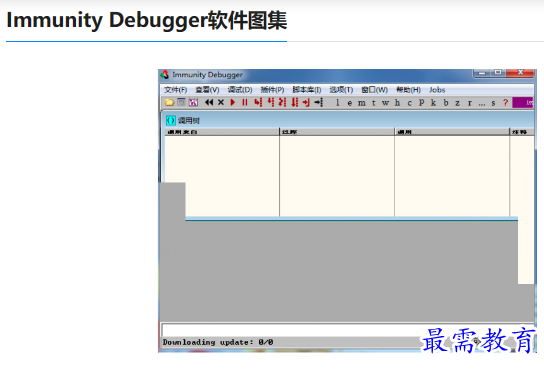This screenshot has height=372, width=544.
Task: Open the 选项(T) menu
Action: click(341, 90)
